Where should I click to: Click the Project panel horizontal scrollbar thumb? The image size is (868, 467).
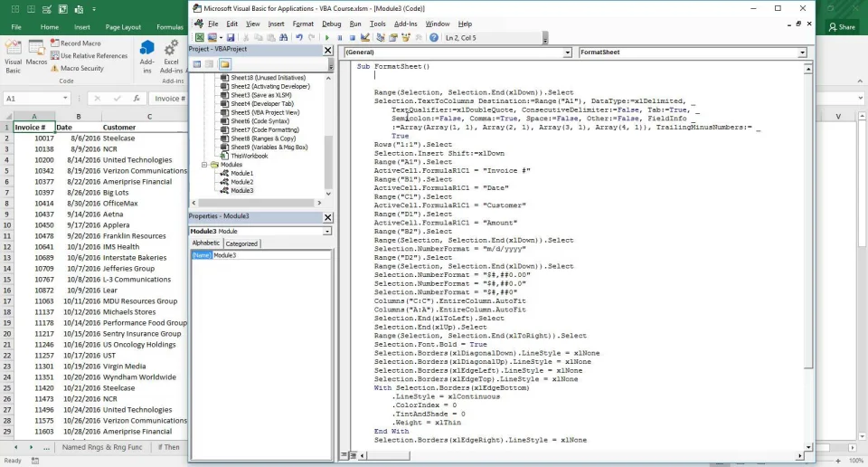click(256, 203)
